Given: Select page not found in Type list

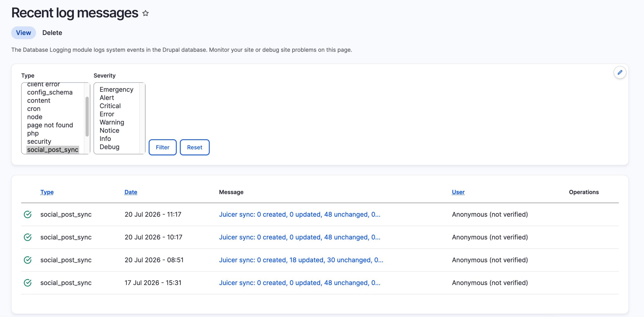Looking at the screenshot, I should coord(50,125).
